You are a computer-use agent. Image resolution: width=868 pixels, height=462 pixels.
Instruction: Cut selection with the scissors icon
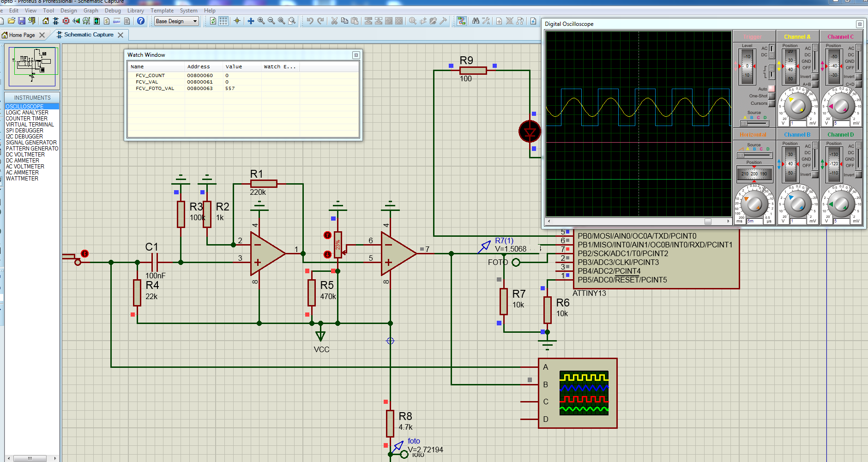click(x=334, y=21)
